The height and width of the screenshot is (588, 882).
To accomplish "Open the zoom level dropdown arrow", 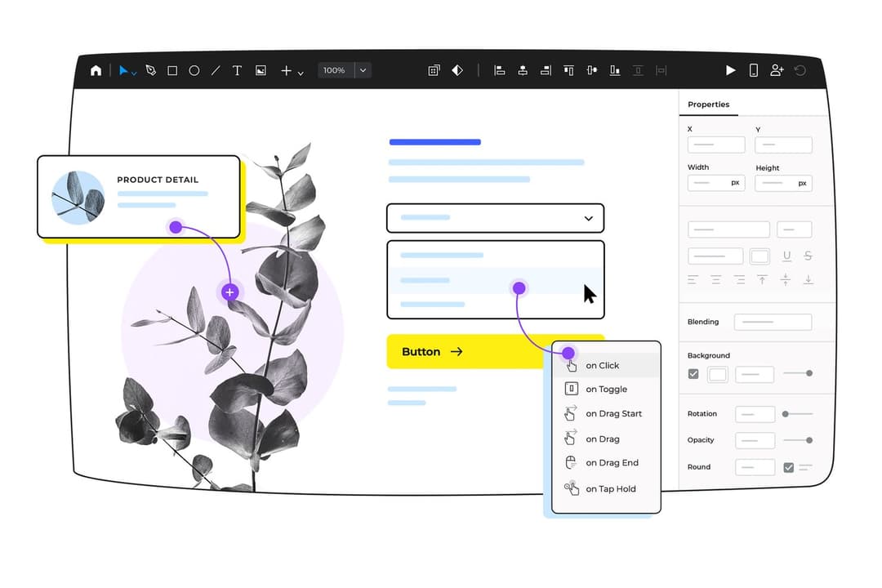I will coord(363,70).
